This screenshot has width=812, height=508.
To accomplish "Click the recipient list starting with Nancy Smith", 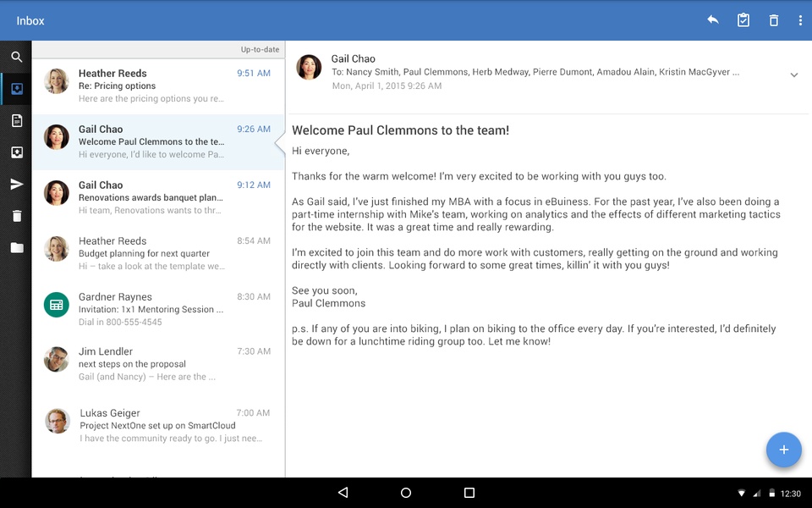I will click(535, 72).
